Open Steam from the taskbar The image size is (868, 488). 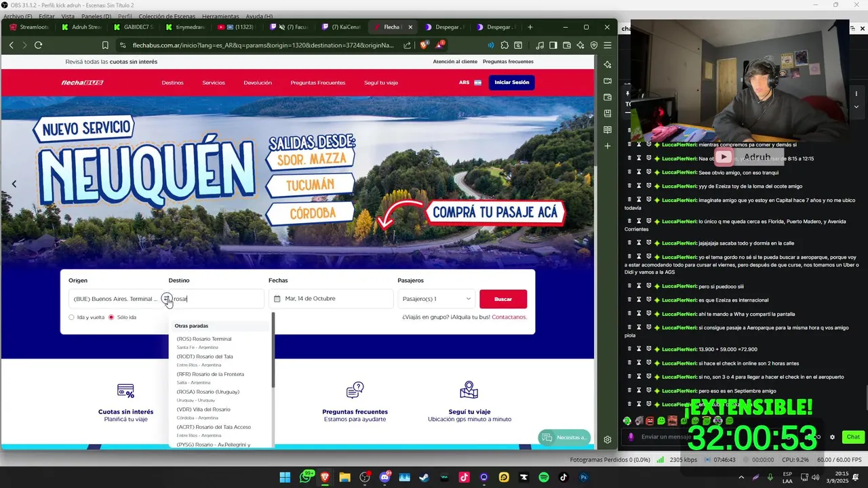(425, 477)
